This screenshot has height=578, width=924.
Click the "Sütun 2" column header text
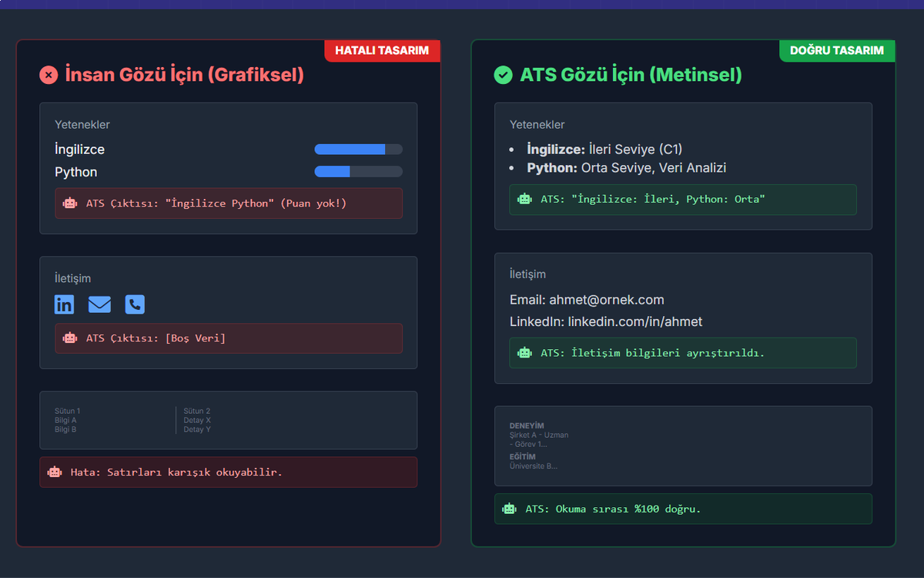197,412
